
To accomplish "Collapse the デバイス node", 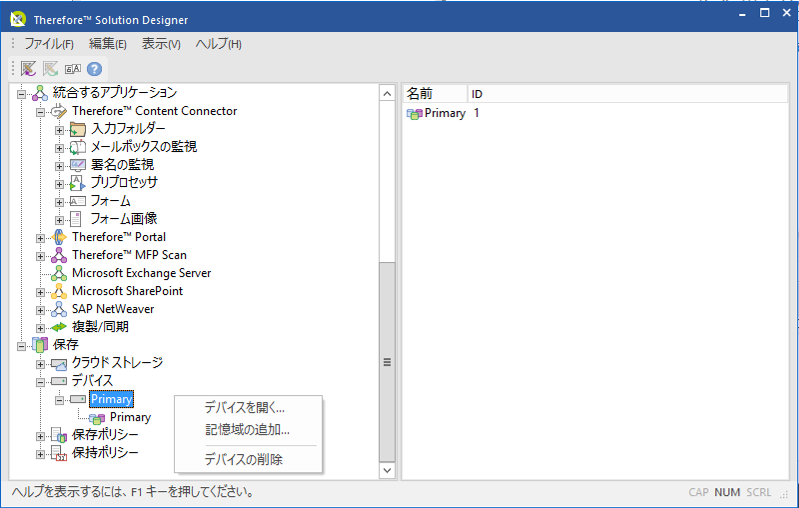I will coord(40,382).
